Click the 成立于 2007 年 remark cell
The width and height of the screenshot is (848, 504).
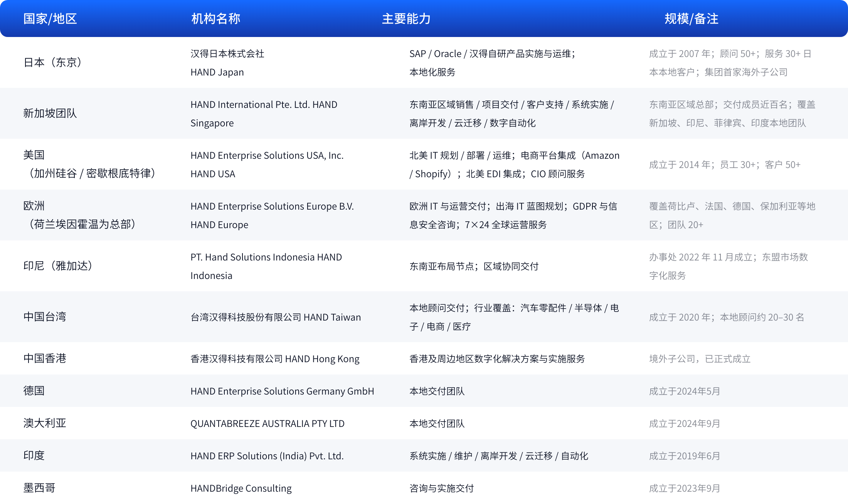tap(730, 63)
